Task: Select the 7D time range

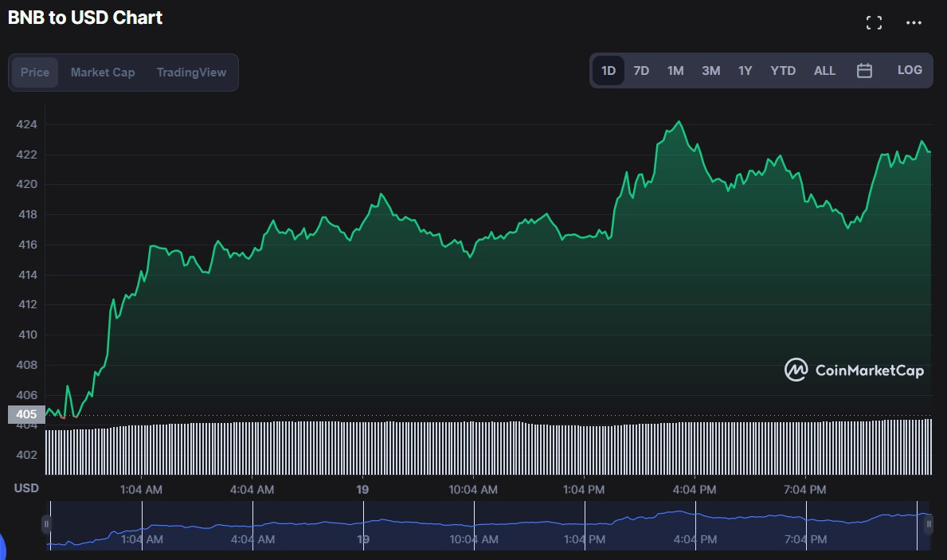Action: 641,71
